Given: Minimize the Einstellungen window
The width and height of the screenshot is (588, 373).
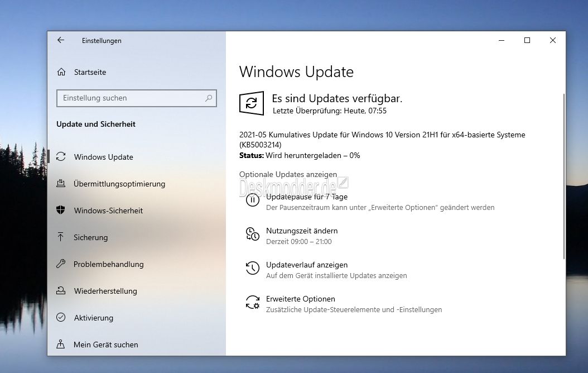Looking at the screenshot, I should click(502, 40).
